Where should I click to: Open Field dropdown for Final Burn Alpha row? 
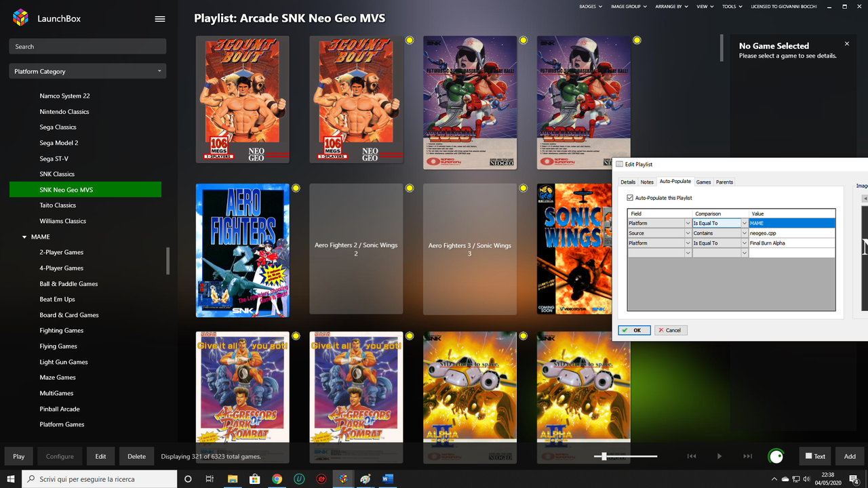coord(688,243)
